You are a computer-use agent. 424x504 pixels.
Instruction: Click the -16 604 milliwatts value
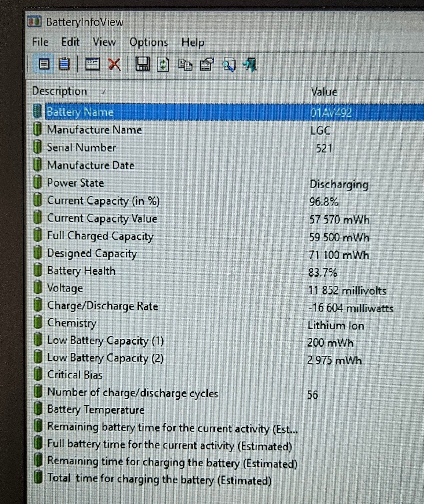(351, 308)
